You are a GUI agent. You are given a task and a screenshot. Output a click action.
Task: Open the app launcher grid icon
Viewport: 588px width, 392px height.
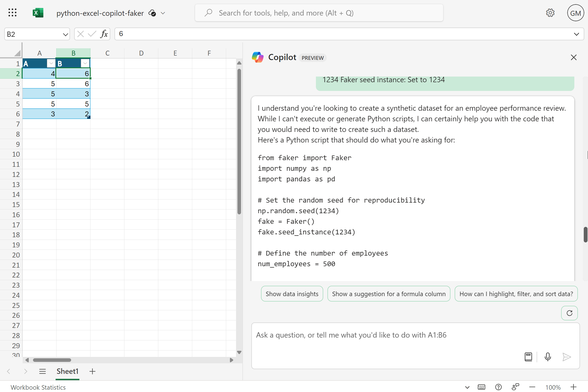[x=12, y=13]
